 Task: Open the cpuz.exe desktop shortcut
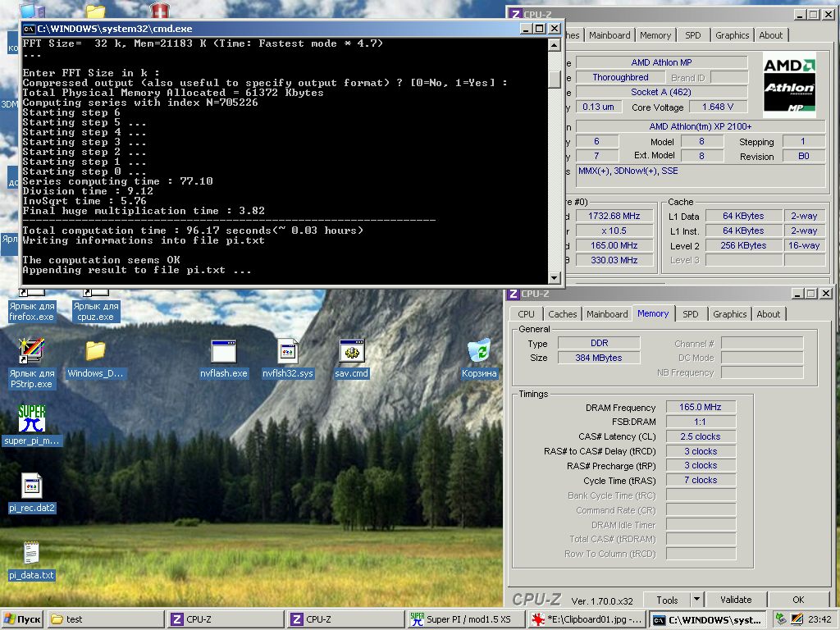(95, 307)
